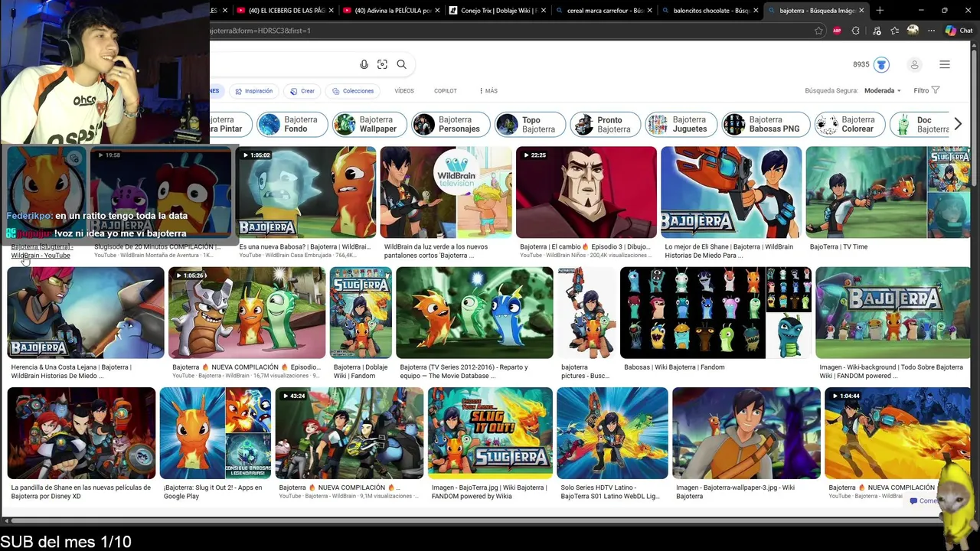Open the Edge profile avatar
The image size is (980, 551).
point(913,31)
